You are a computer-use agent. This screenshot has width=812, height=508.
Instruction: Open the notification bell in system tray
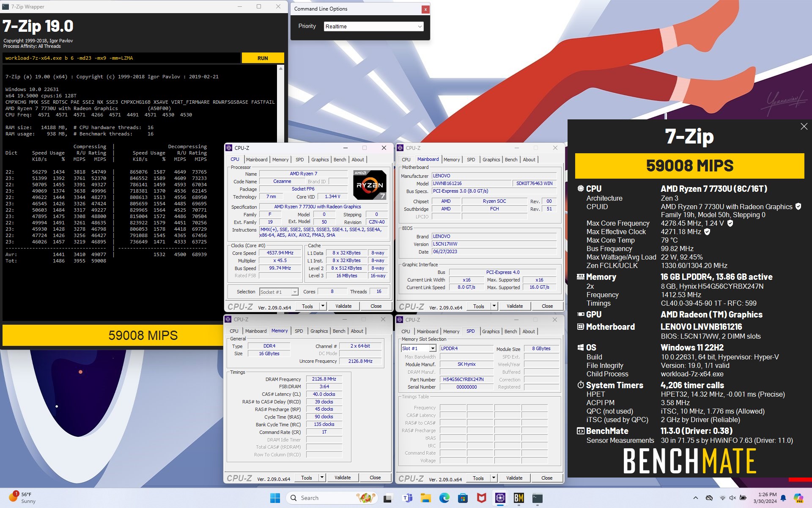point(783,498)
